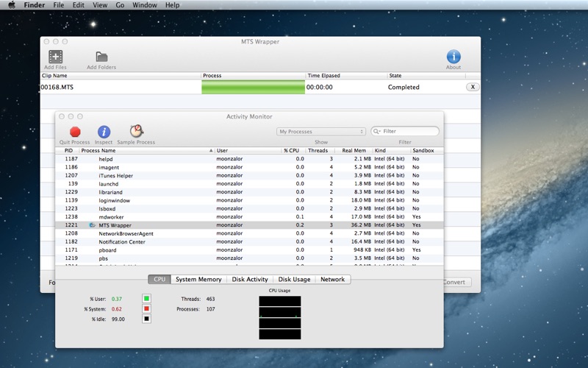Image resolution: width=588 pixels, height=368 pixels.
Task: Select the launchd process row
Action: pos(249,183)
